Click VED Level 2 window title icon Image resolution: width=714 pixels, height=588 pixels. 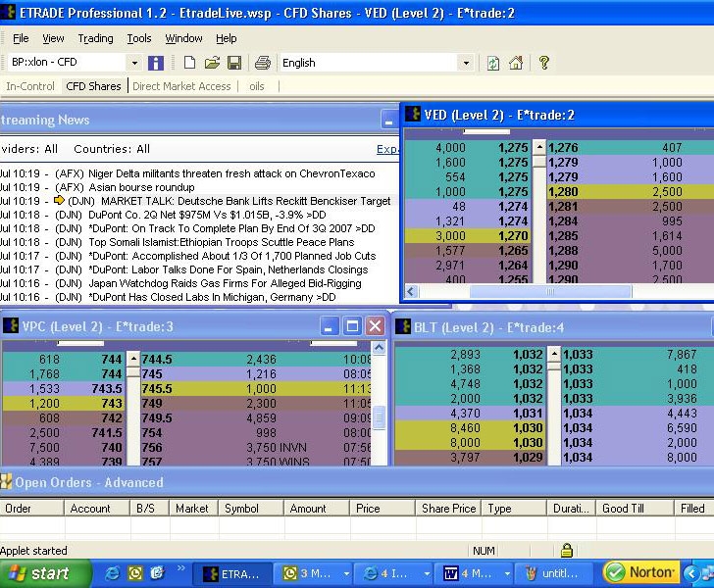pos(413,114)
